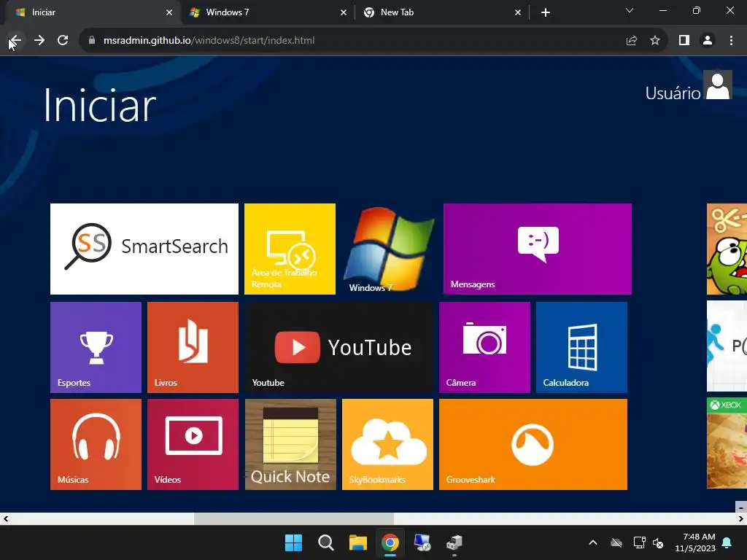This screenshot has width=747, height=560.
Task: Click the address bar URL
Action: point(209,41)
